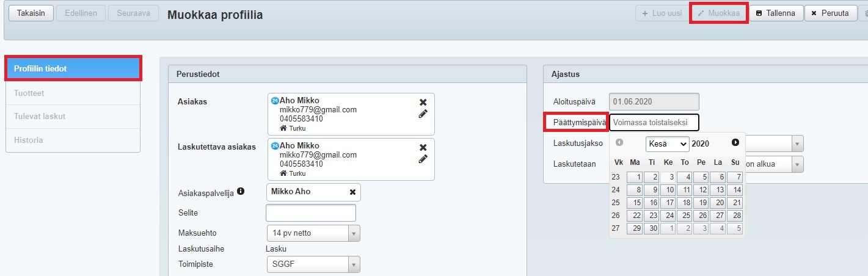Pick day 15 in the calendar
Viewport: 868px width, 276px height.
click(635, 203)
